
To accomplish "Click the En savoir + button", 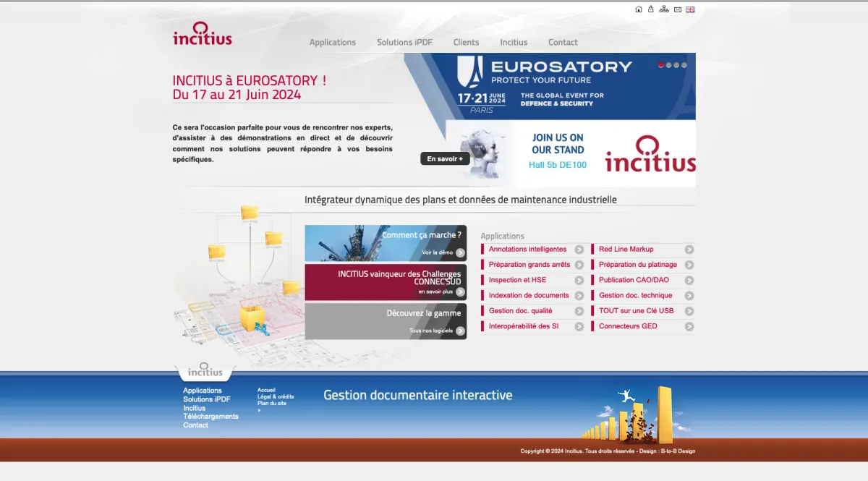I will tap(445, 158).
